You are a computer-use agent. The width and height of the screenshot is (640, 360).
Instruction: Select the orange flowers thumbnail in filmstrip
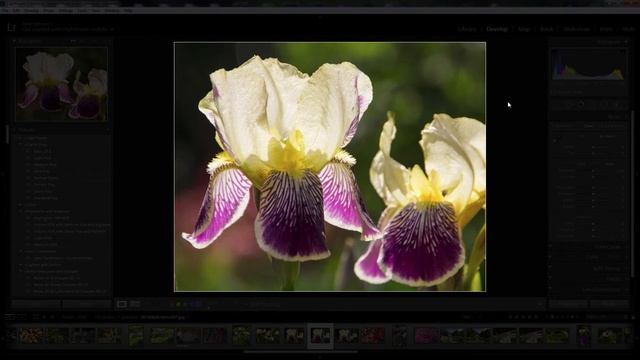coord(31,336)
